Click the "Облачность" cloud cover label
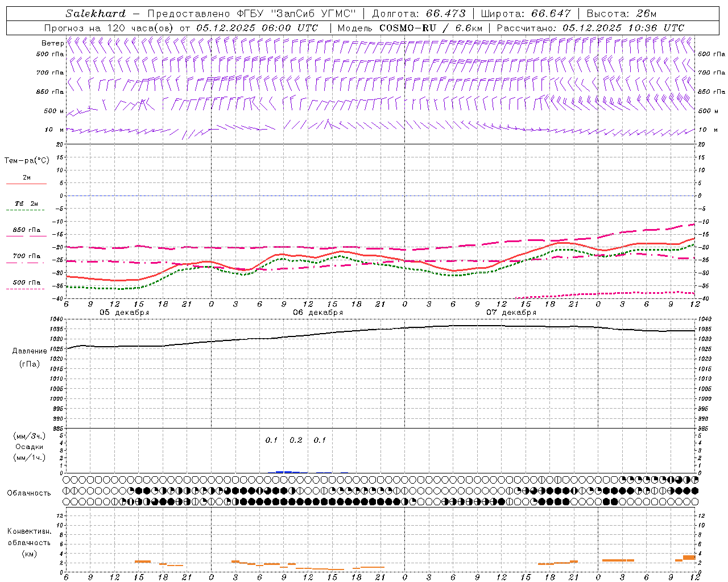 coord(29,493)
